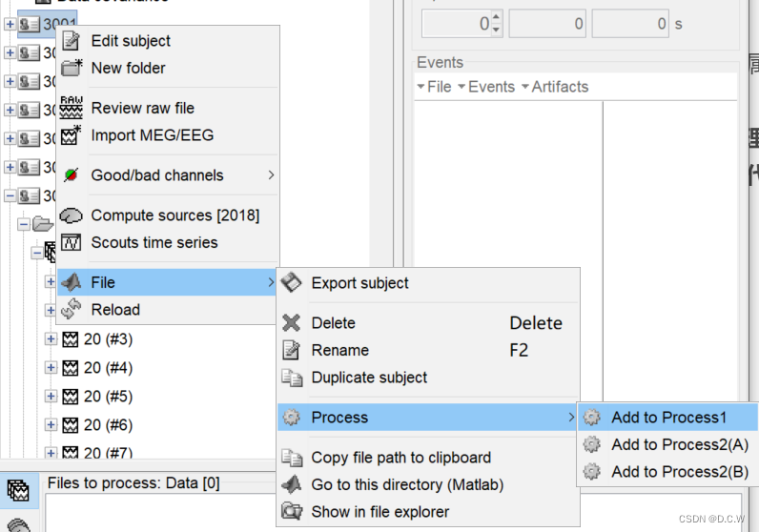Expand trial 20 (#3) node

pos(51,338)
